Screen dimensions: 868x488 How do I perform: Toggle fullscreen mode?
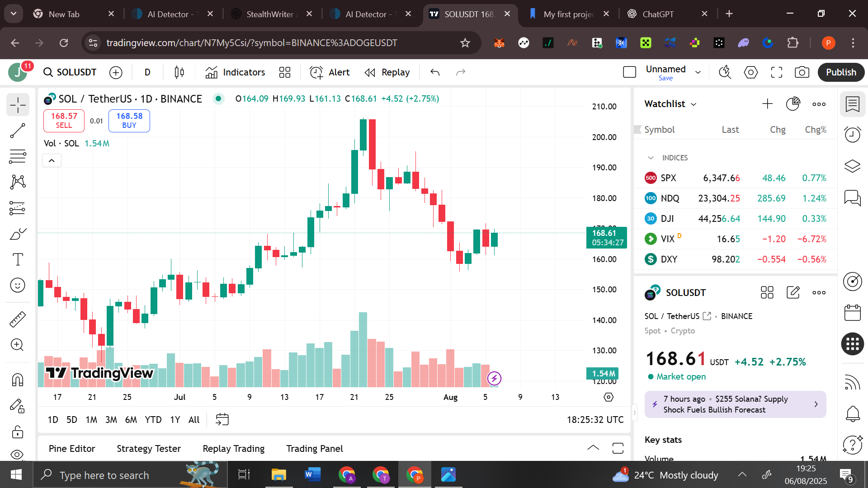(777, 72)
